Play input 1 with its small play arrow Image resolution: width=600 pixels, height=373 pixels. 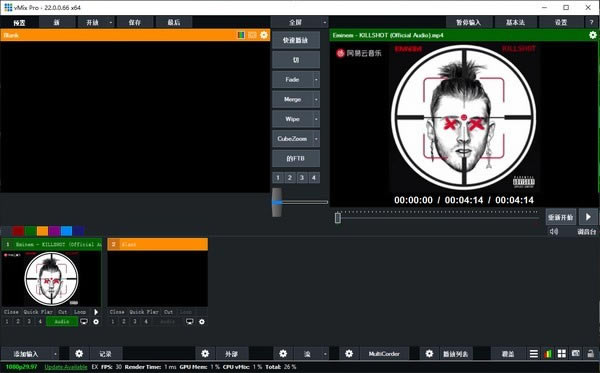tap(96, 312)
